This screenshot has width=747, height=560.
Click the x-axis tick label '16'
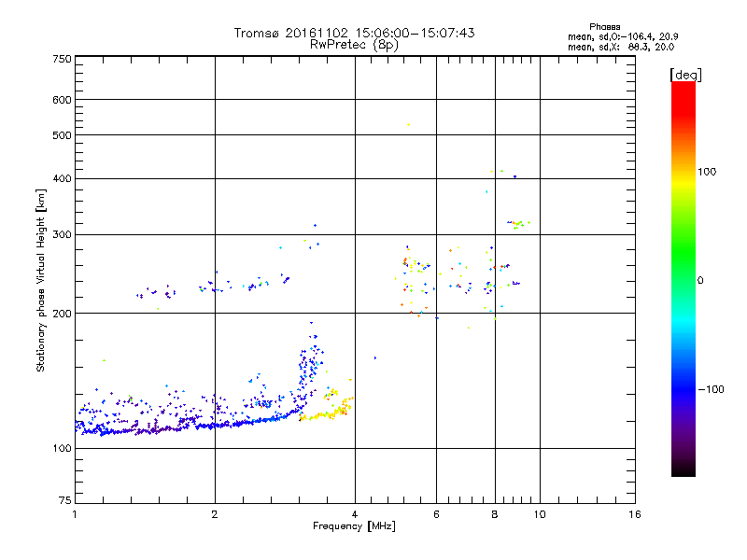(635, 514)
